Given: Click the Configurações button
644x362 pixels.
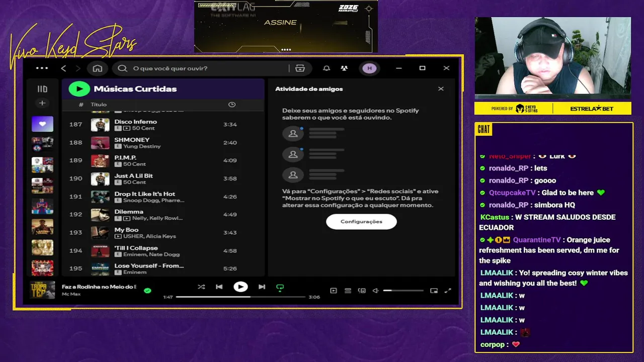Looking at the screenshot, I should (x=361, y=222).
